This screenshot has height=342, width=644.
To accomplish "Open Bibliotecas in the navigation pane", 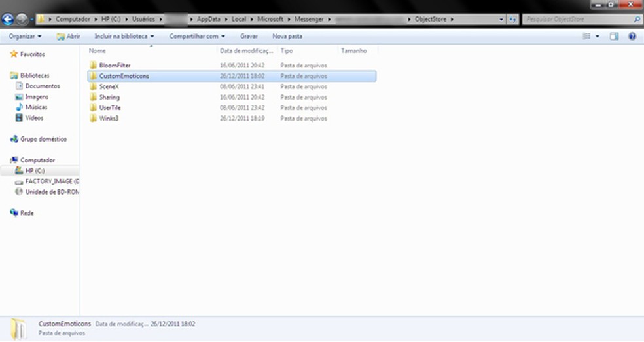I will (35, 75).
